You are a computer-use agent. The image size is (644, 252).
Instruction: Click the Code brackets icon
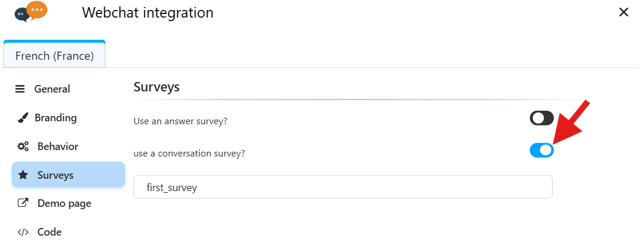[x=23, y=232]
